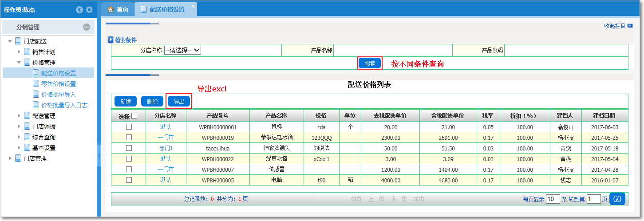This screenshot has height=221, width=644.
Task: Click the 搜索 button
Action: click(370, 63)
